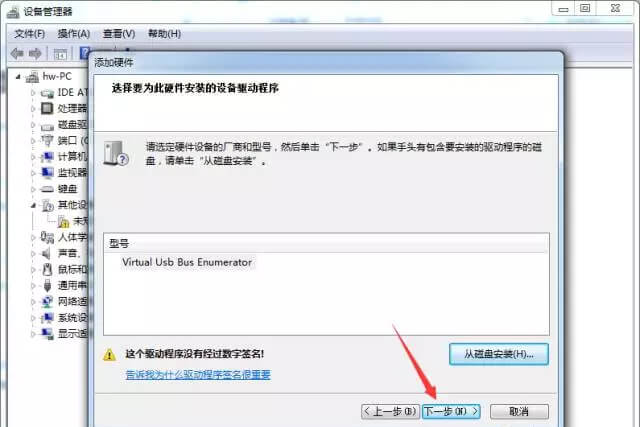Click the 监视器 monitor device icon

click(47, 173)
